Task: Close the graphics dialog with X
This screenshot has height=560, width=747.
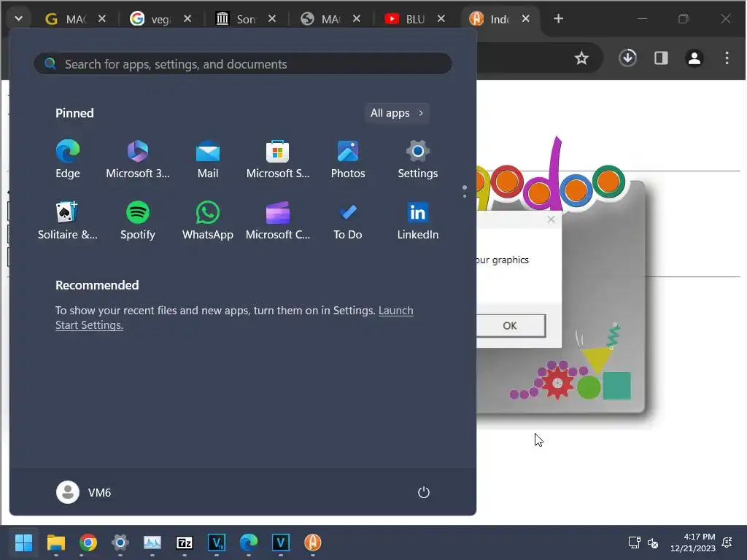Action: pyautogui.click(x=551, y=219)
